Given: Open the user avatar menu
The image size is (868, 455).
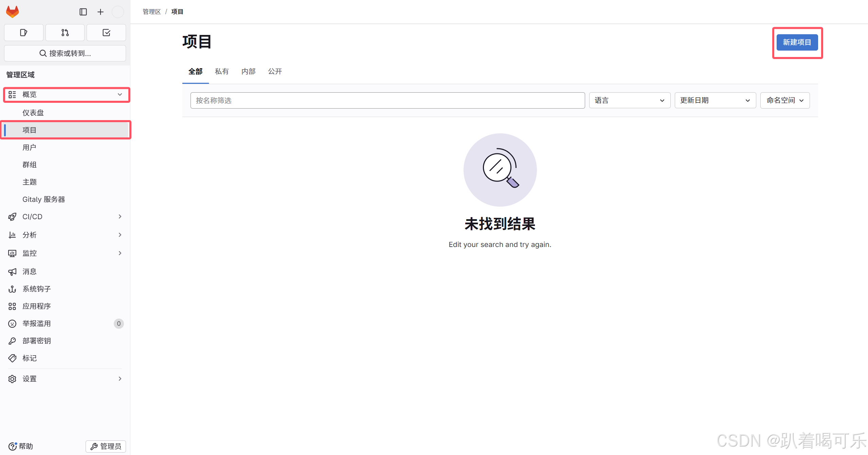Looking at the screenshot, I should (x=118, y=12).
